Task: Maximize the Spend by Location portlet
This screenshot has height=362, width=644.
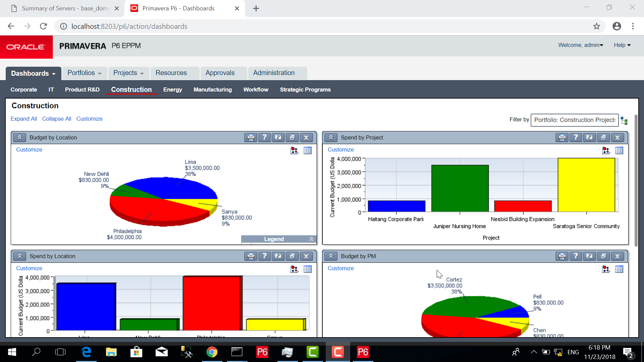Action: click(292, 256)
